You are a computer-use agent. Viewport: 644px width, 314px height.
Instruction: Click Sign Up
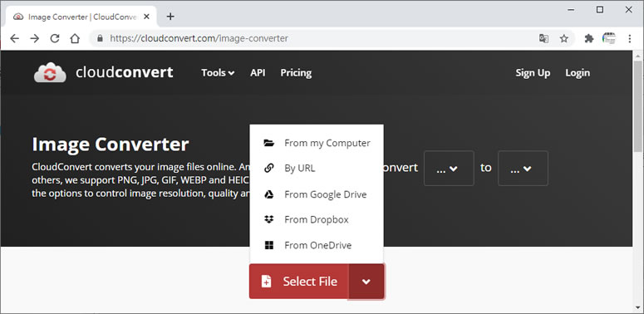point(533,73)
